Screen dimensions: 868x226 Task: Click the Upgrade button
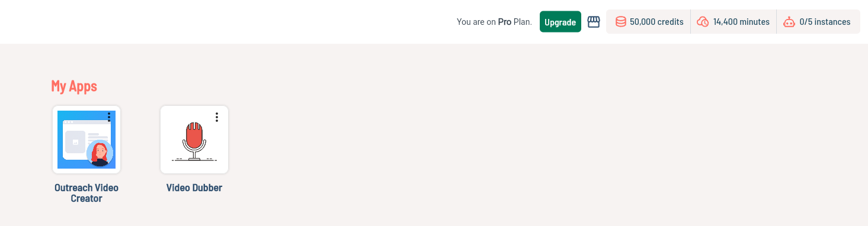(560, 22)
